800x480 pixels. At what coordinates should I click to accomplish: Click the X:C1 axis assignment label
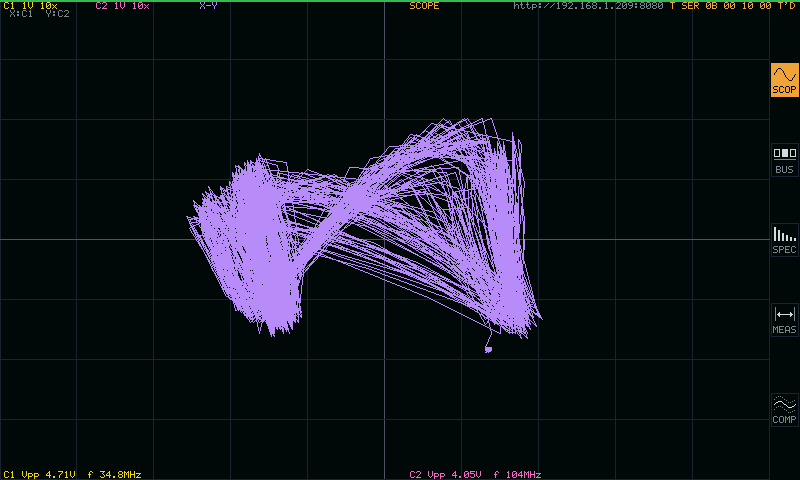pos(21,14)
